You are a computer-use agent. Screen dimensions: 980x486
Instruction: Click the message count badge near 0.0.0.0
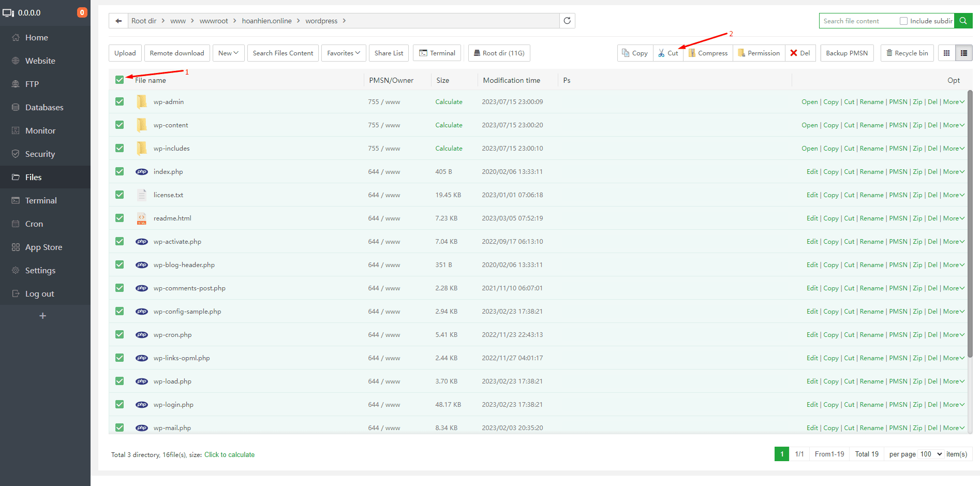pyautogui.click(x=82, y=12)
